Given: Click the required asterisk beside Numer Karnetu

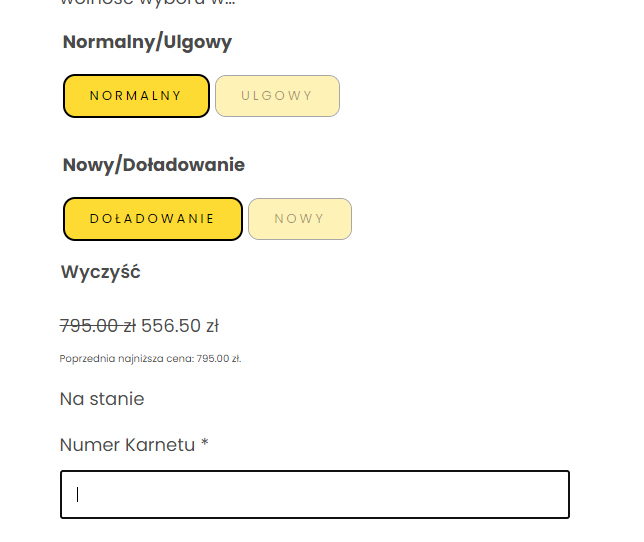Looking at the screenshot, I should coord(204,445).
